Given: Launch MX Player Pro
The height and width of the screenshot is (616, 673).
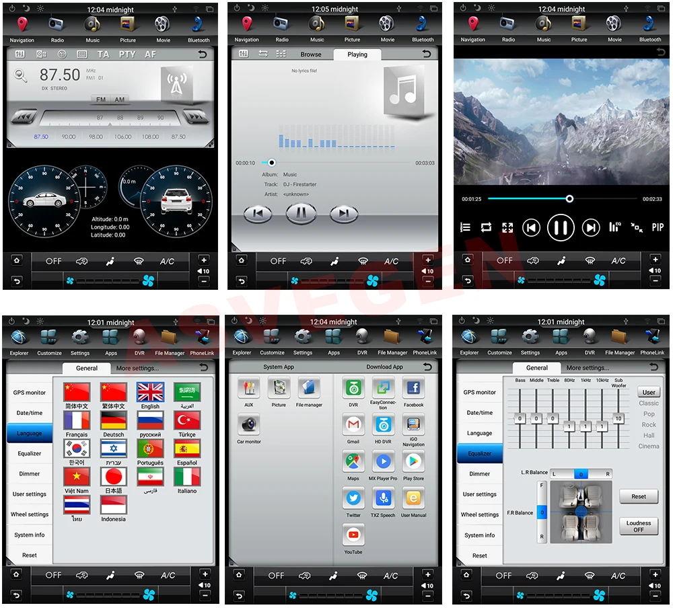Looking at the screenshot, I should click(x=383, y=465).
